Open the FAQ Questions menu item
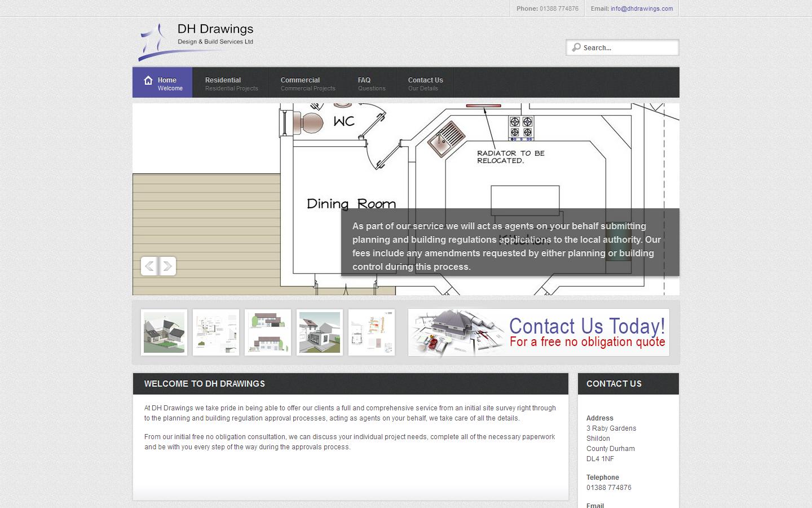Image resolution: width=812 pixels, height=508 pixels. (372, 82)
